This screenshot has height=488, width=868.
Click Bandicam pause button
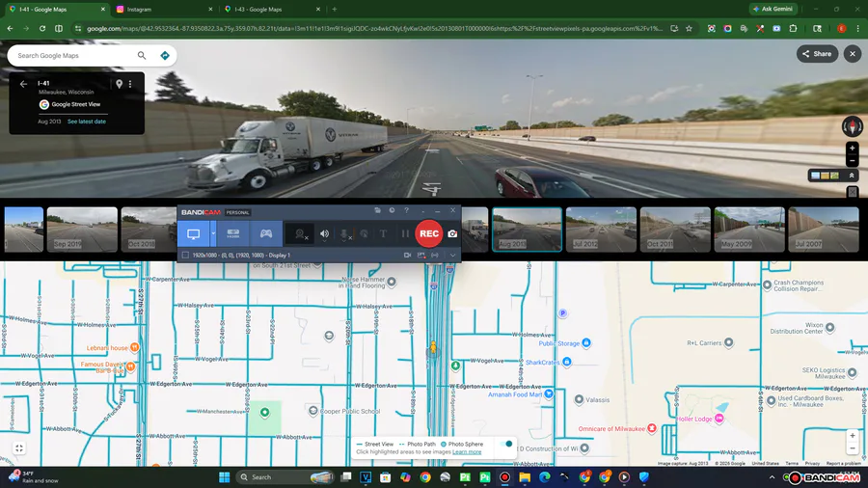pos(405,234)
